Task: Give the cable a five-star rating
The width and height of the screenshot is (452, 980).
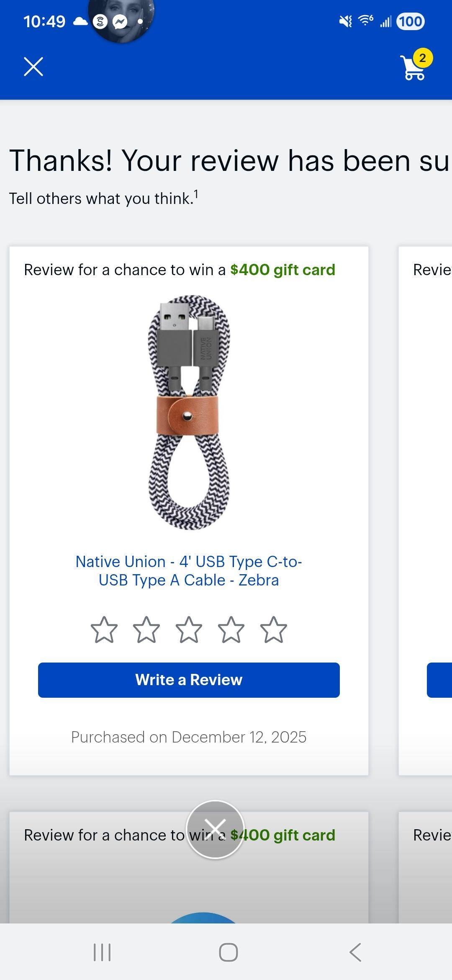Action: click(x=273, y=629)
